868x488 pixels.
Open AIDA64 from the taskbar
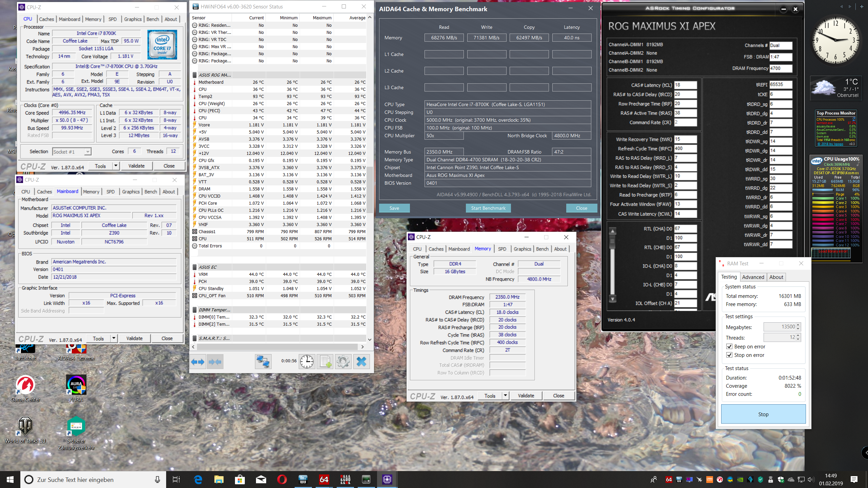(324, 480)
